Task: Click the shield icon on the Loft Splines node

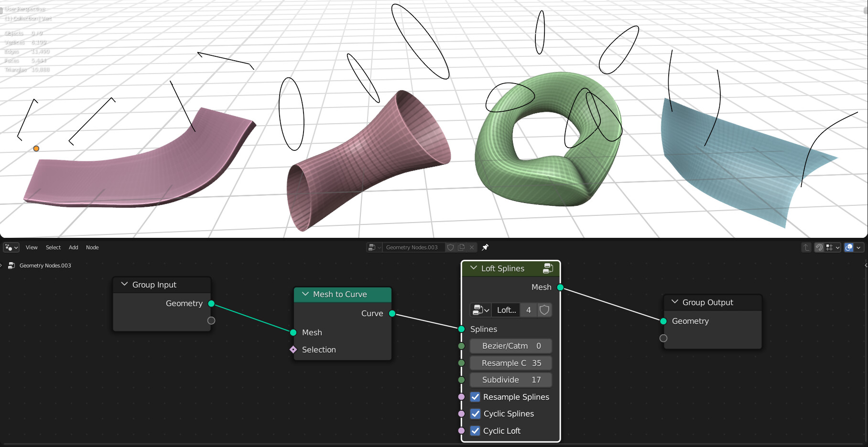Action: tap(545, 310)
